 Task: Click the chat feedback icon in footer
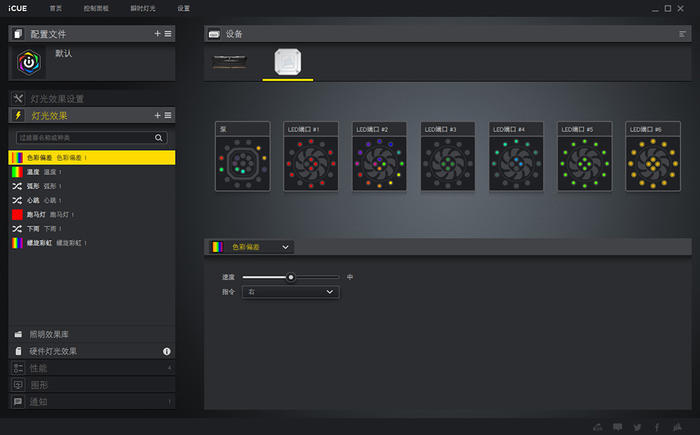point(617,427)
